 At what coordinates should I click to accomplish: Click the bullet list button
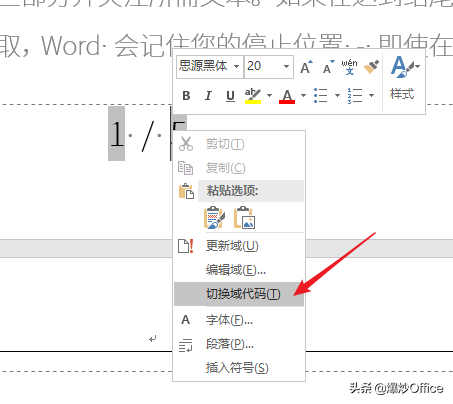[x=321, y=96]
